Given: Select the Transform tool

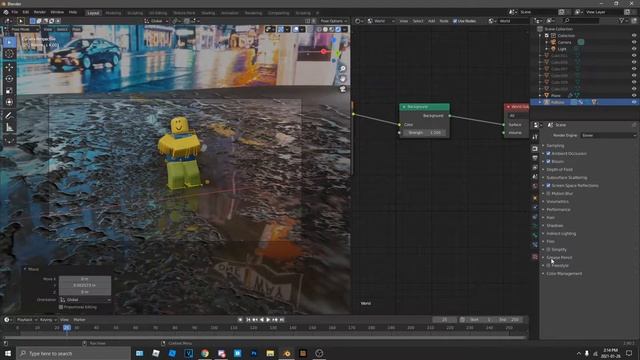Looking at the screenshot, I should click(x=9, y=102).
